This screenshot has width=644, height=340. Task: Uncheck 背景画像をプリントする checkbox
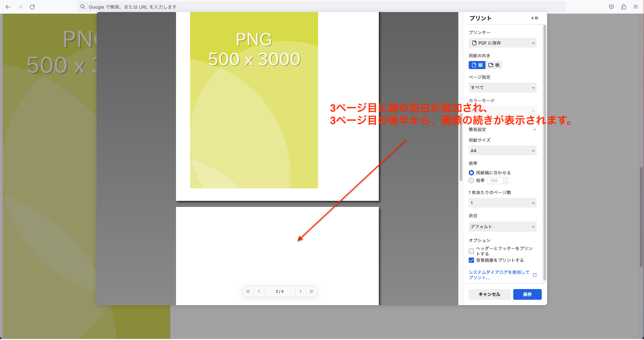click(471, 260)
